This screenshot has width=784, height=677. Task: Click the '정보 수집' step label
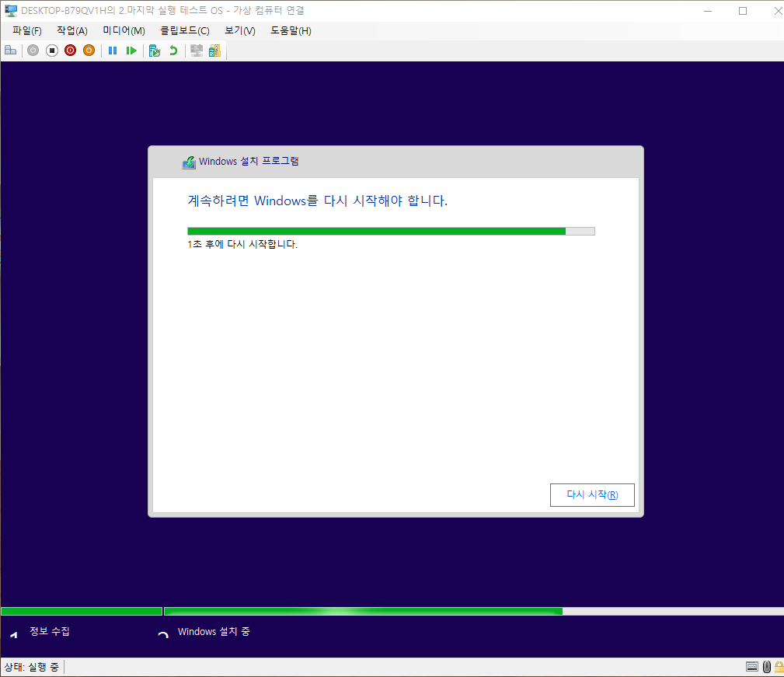[50, 631]
